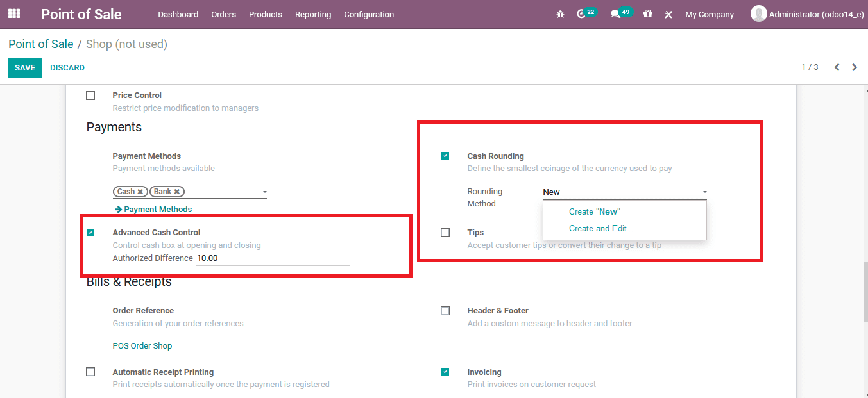Image resolution: width=868 pixels, height=398 pixels.
Task: Open the Configuration menu
Action: pos(369,14)
